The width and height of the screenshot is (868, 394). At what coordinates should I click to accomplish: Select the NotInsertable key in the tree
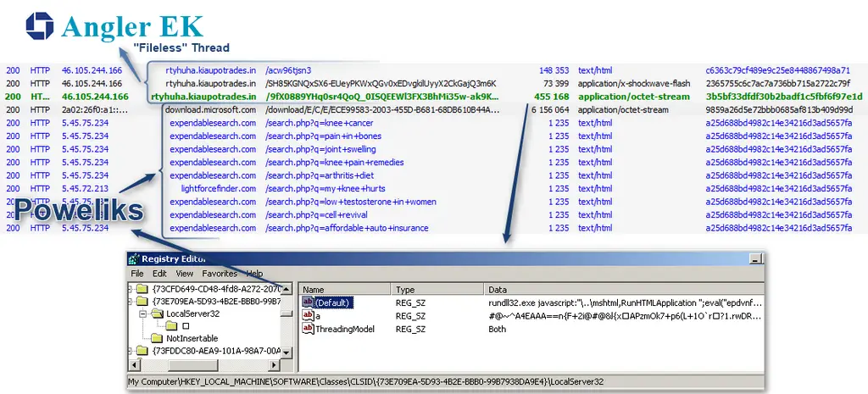pos(192,338)
